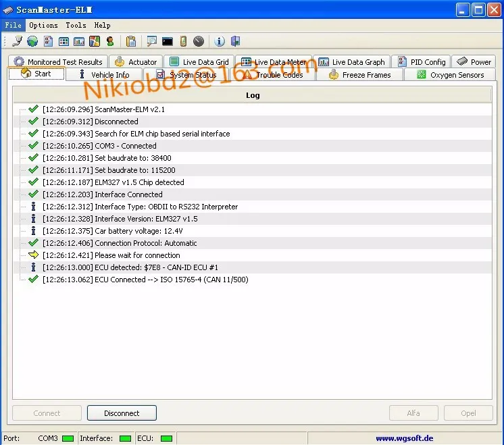The width and height of the screenshot is (504, 445).
Task: Click info icon beside 'ECU detected'
Action: (x=33, y=267)
